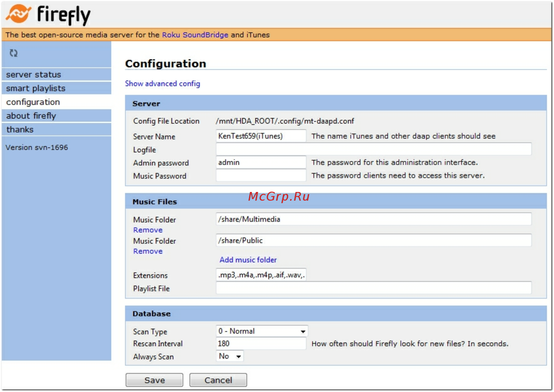Viewport: 554px width, 392px height.
Task: Open about firefly page
Action: (x=56, y=116)
